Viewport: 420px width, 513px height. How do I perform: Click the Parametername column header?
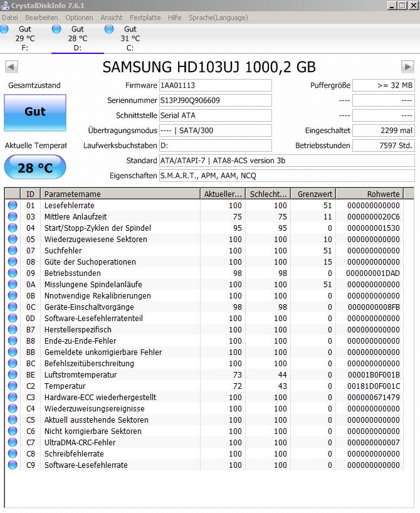click(x=120, y=194)
